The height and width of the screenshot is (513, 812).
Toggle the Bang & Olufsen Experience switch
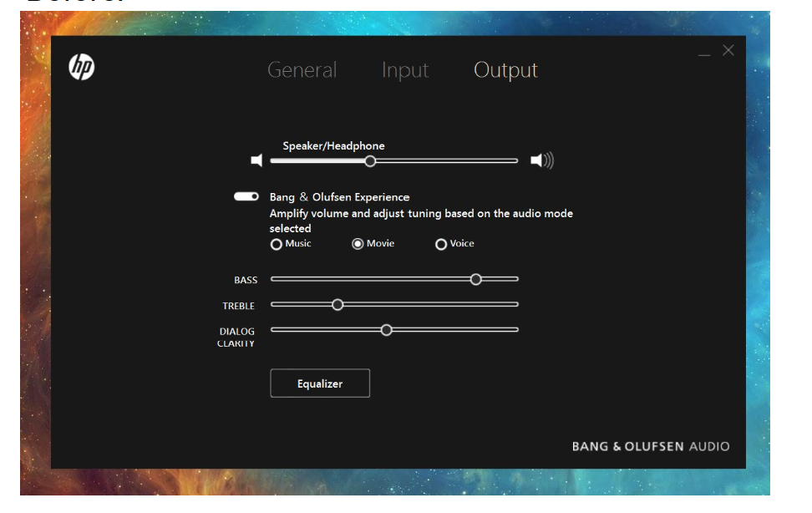coord(246,196)
